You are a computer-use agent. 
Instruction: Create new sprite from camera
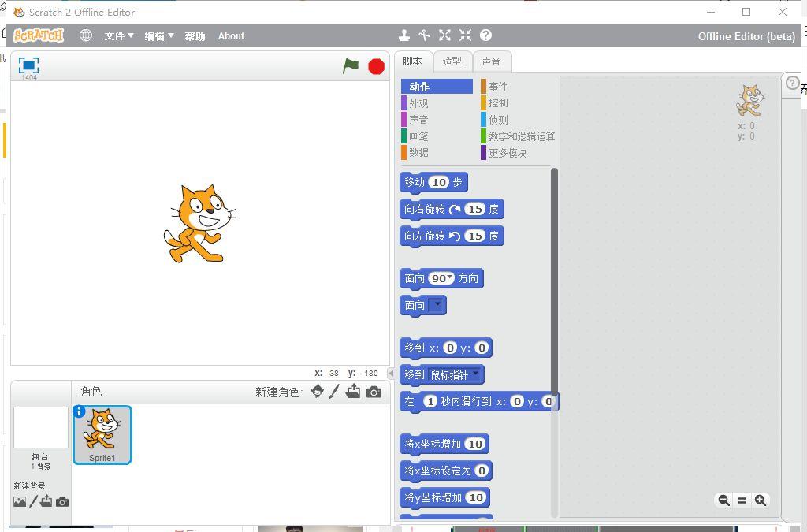(374, 392)
